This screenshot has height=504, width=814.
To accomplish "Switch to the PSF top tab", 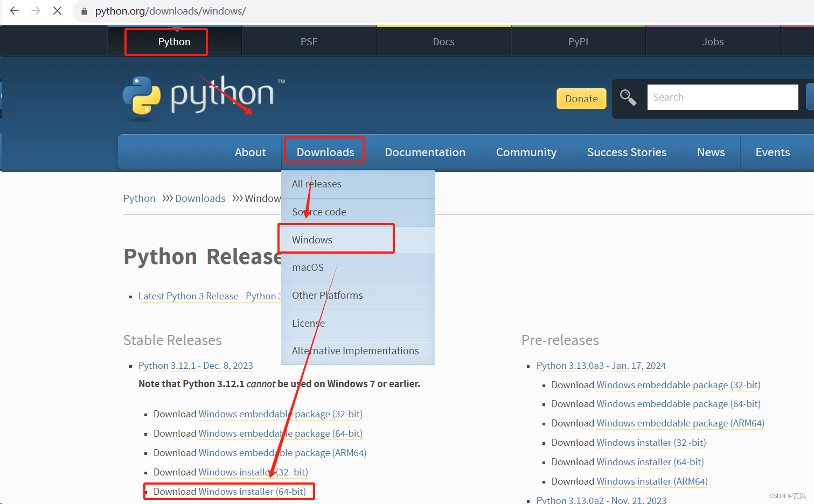I will [309, 41].
